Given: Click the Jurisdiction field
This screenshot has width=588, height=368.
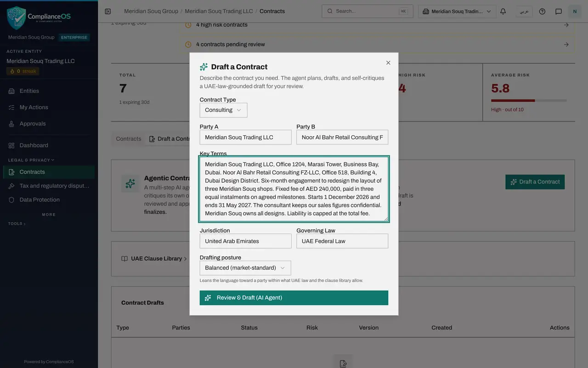Looking at the screenshot, I should (x=245, y=241).
